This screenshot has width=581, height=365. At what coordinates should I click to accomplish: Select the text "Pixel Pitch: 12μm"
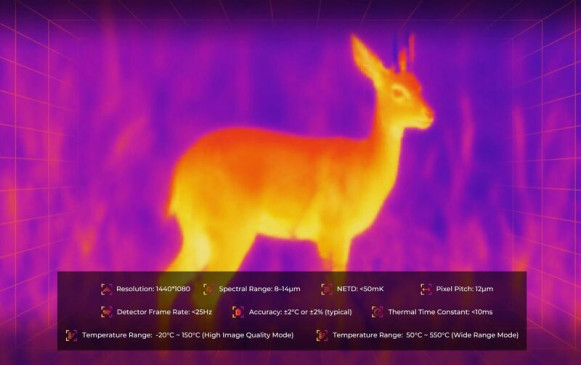465,289
